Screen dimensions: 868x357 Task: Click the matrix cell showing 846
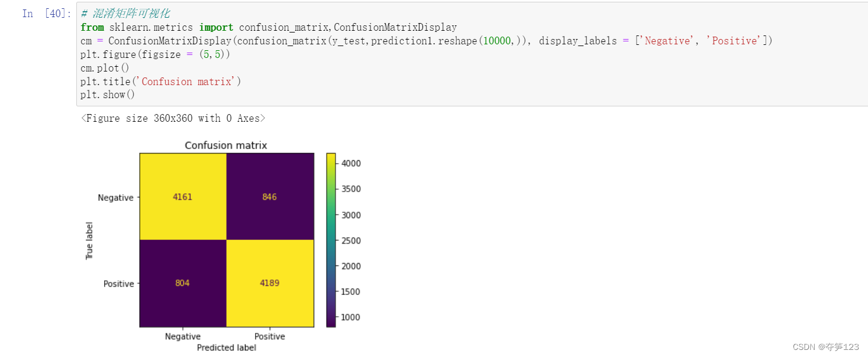[270, 196]
